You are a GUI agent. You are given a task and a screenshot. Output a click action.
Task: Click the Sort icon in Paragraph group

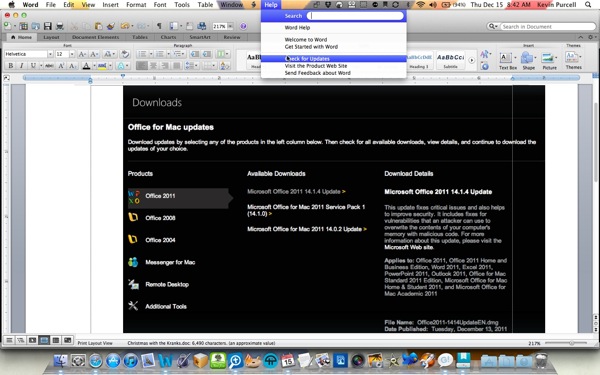[x=225, y=66]
